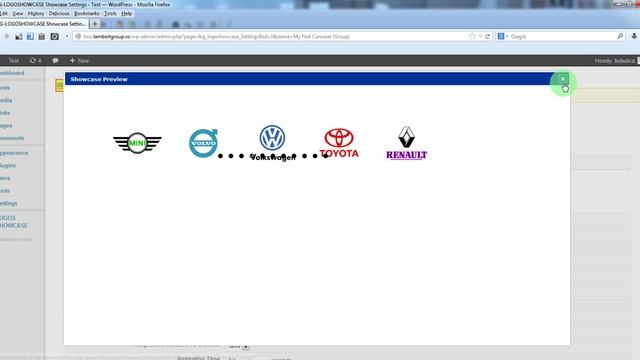Screen dimensions: 640x360
Task: Open the Tools menu in the menu bar
Action: (110, 13)
